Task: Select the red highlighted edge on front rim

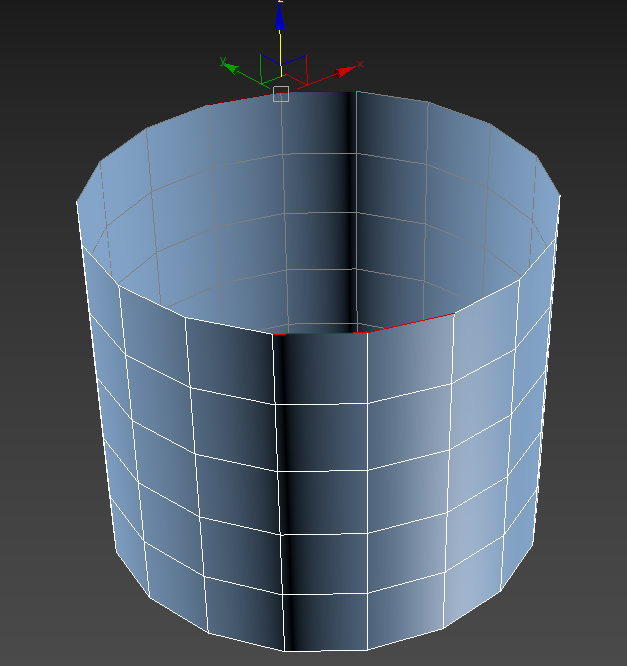Action: (x=410, y=321)
